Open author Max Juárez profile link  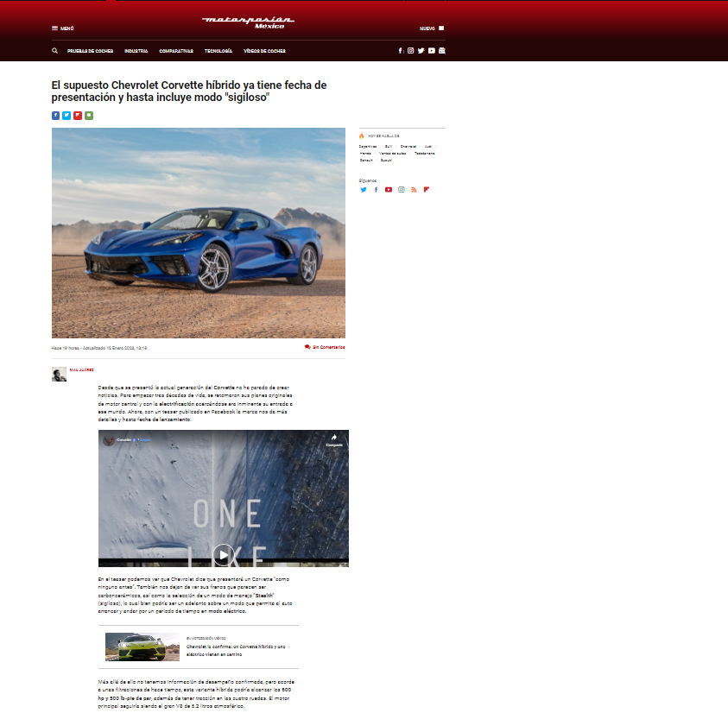(x=82, y=370)
